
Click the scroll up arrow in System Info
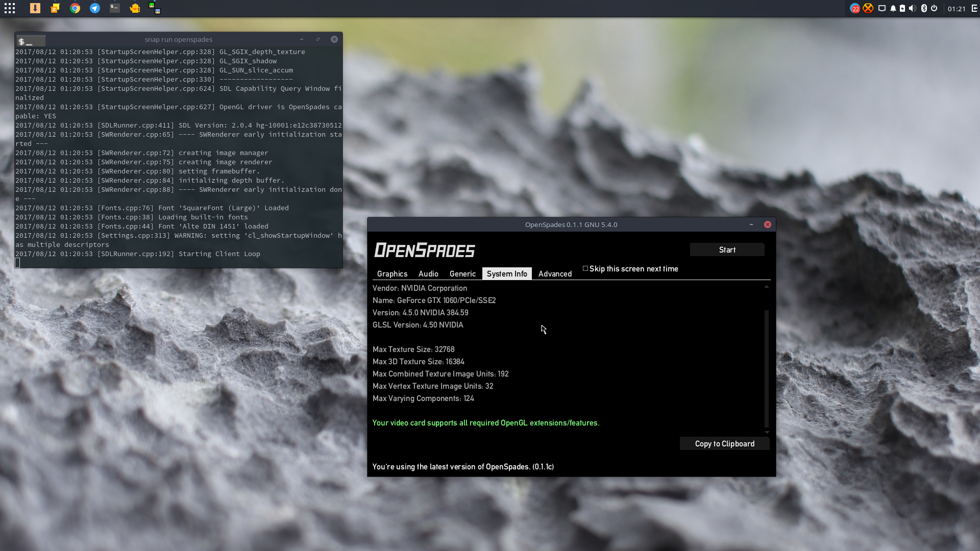pyautogui.click(x=766, y=287)
